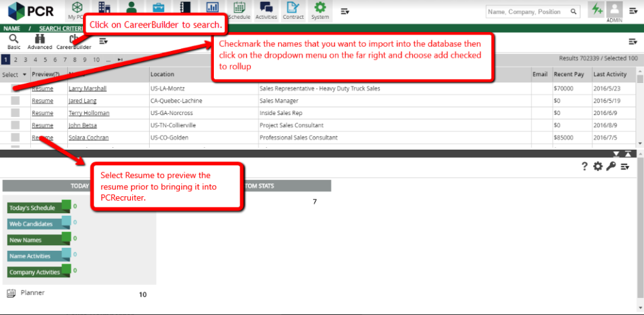Click the magnifier in the top search box

(574, 12)
